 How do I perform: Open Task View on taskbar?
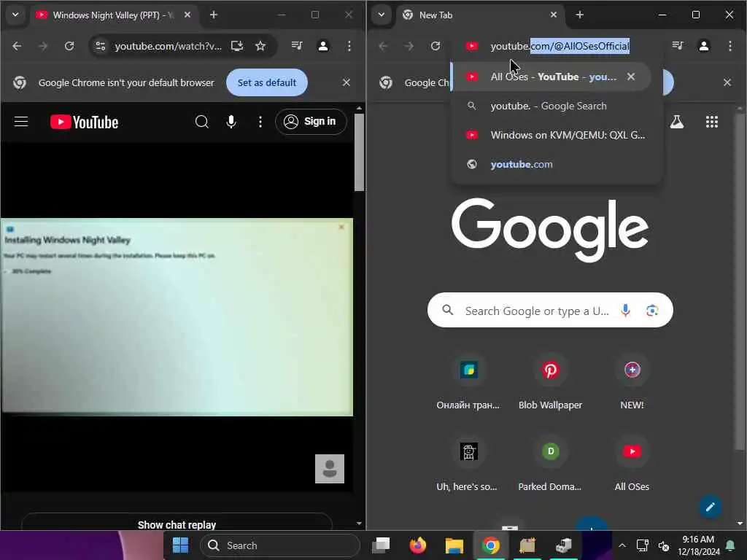point(381,545)
